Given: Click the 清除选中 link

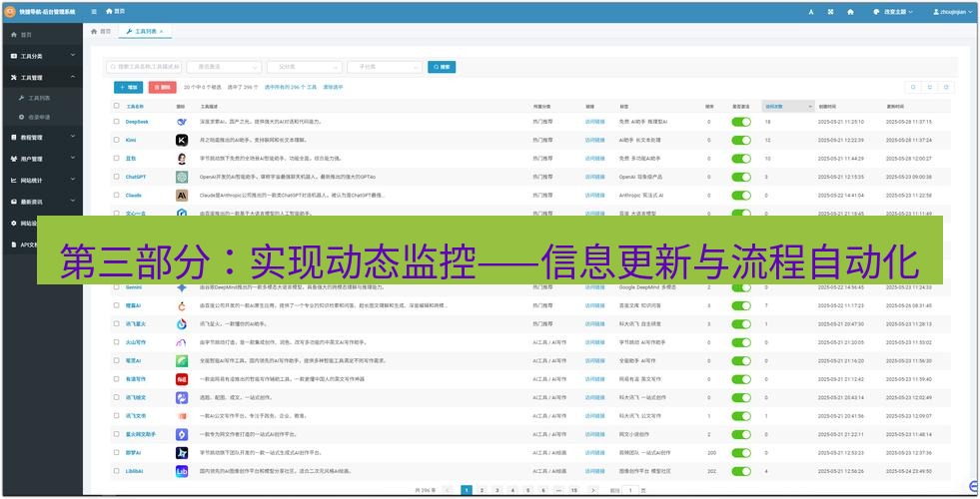Looking at the screenshot, I should click(x=333, y=88).
